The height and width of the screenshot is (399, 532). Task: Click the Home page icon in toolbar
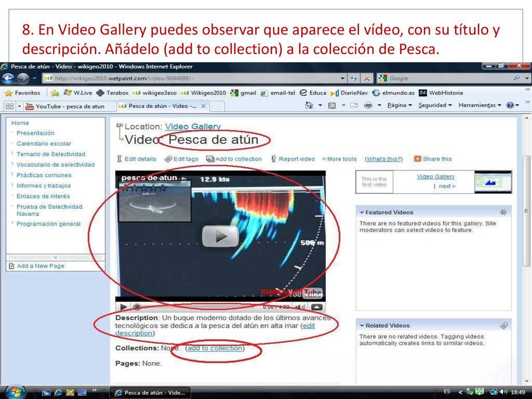(x=309, y=105)
